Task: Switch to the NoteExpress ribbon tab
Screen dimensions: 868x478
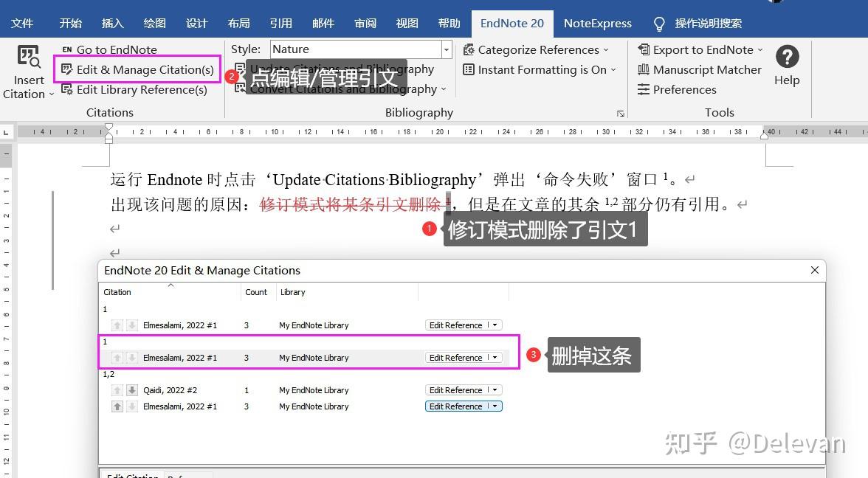Action: pyautogui.click(x=597, y=23)
